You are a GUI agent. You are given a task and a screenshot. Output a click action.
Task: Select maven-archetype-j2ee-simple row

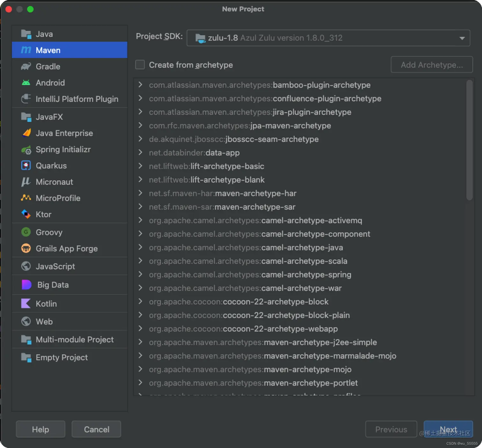pos(300,342)
